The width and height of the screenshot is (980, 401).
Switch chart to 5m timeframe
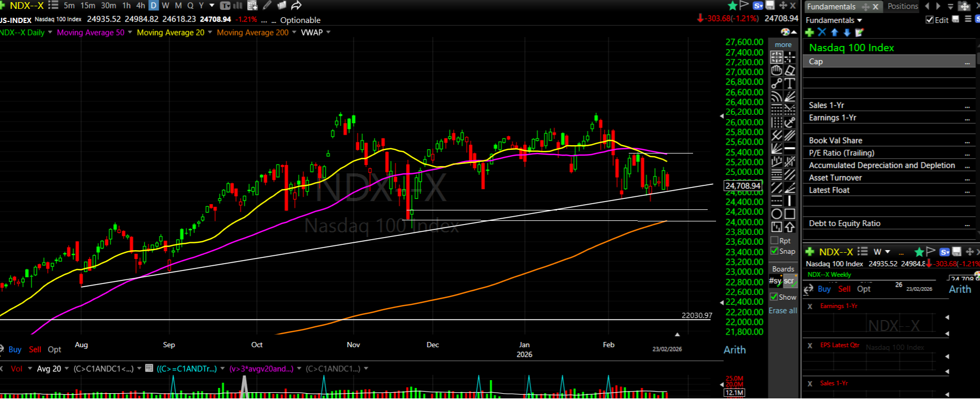pos(69,6)
